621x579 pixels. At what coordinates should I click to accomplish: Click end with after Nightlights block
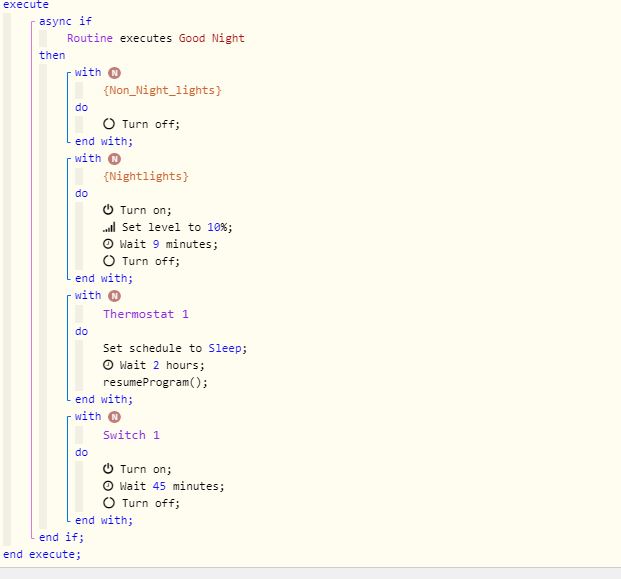[104, 278]
